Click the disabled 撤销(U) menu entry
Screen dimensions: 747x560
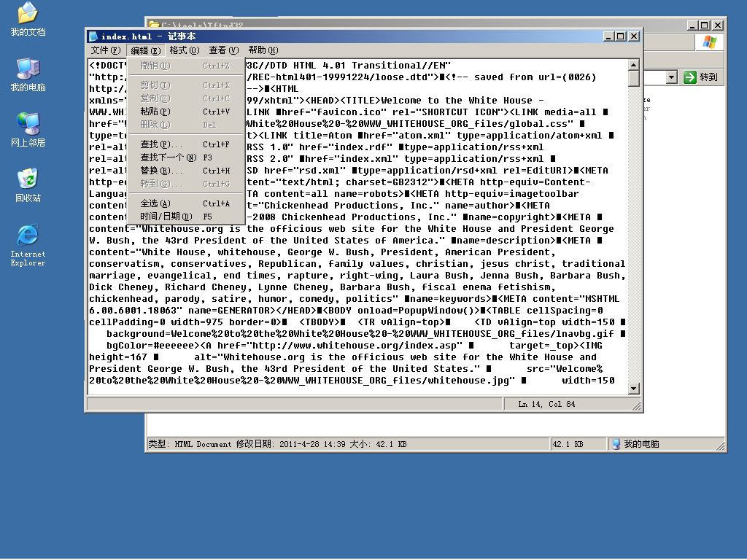coord(186,66)
